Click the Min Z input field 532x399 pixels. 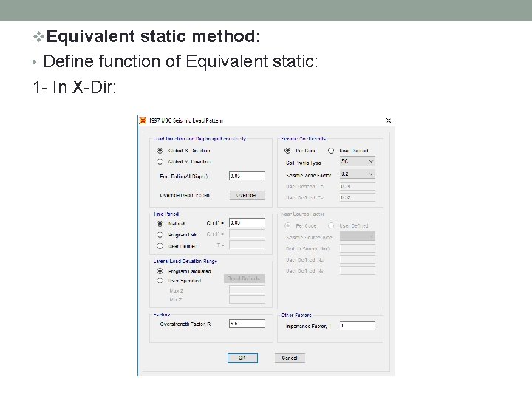[x=247, y=299]
